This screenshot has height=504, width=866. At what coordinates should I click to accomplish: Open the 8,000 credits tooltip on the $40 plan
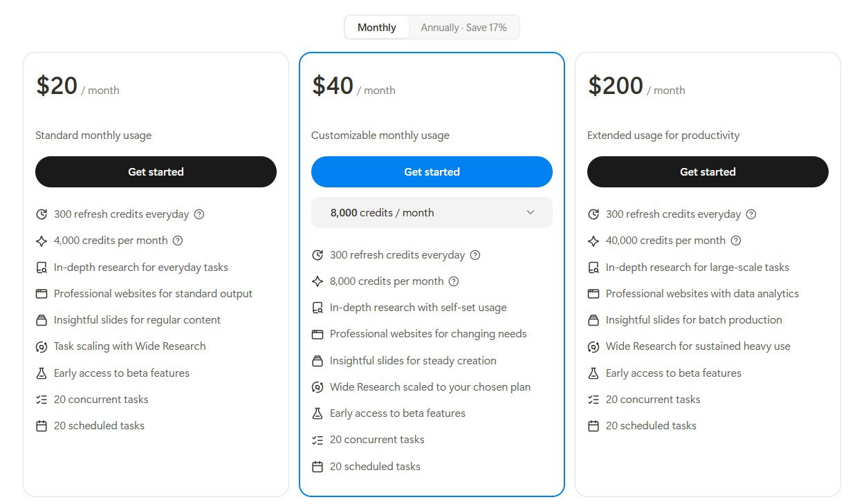(453, 281)
